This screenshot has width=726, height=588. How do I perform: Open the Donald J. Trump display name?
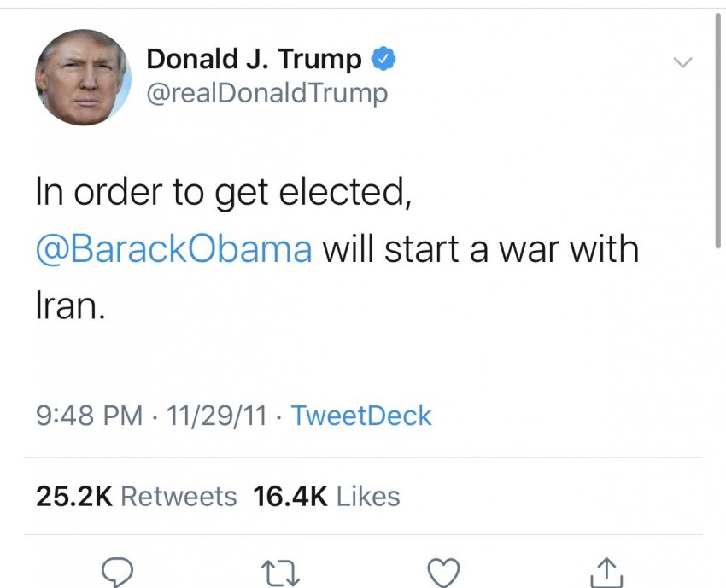click(x=254, y=60)
